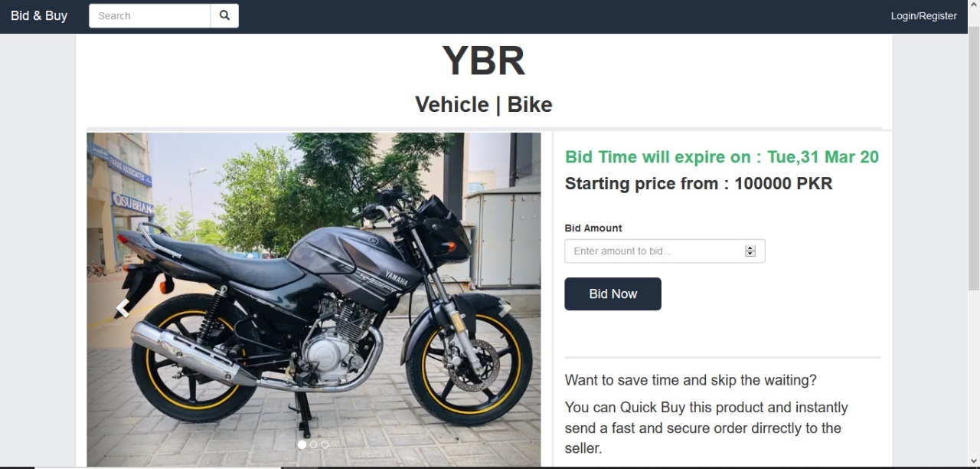
Task: Click the YBR product title
Action: [x=484, y=61]
